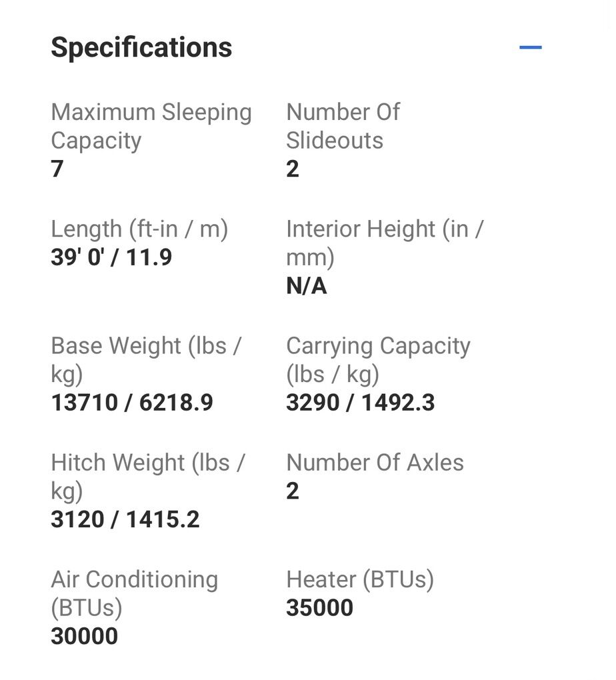Click the Number Of Axles label
Image resolution: width=616 pixels, height=680 pixels.
tap(375, 463)
